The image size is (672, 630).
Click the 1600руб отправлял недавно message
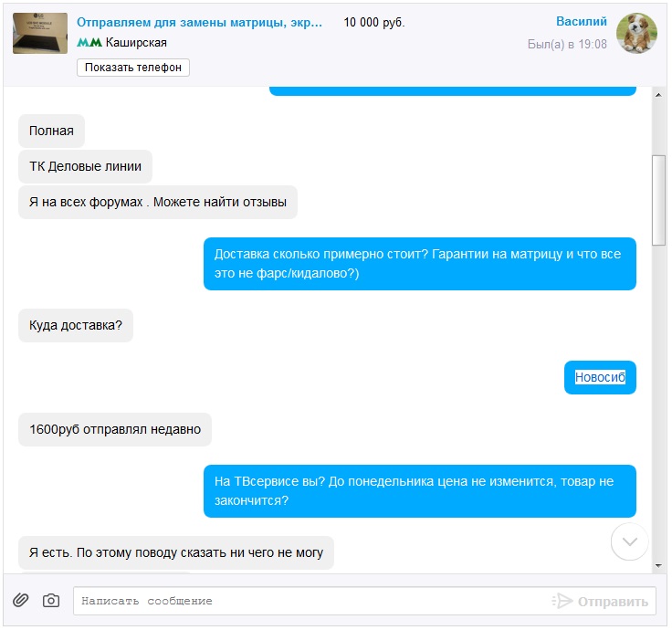click(x=115, y=429)
